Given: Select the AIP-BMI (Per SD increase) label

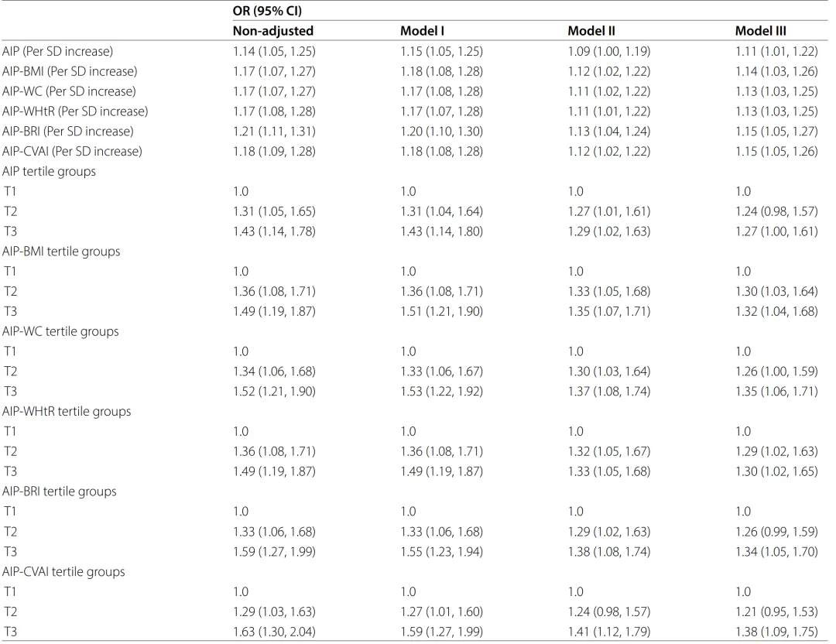Looking at the screenshot, I should click(70, 71).
